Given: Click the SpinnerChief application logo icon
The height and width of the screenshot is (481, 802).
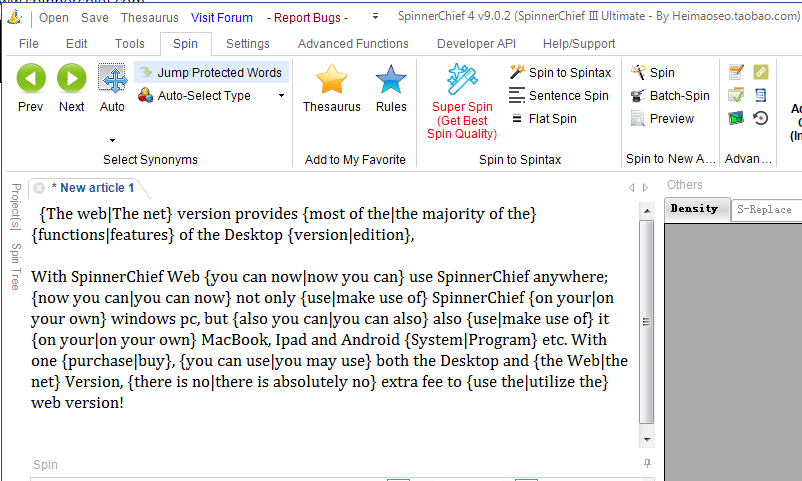Looking at the screenshot, I should coord(15,17).
